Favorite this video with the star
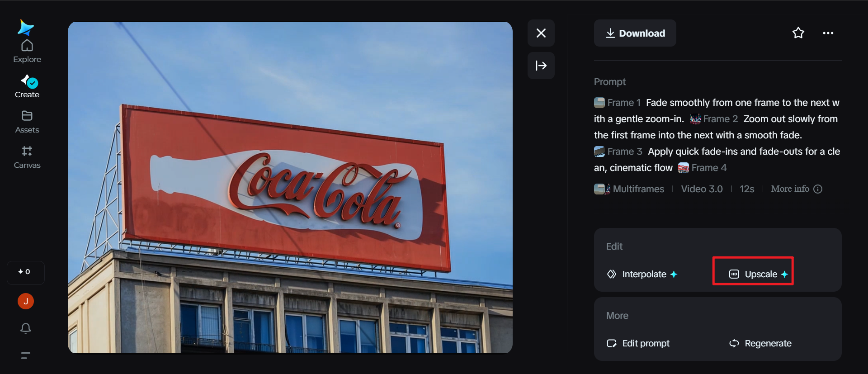Image resolution: width=868 pixels, height=374 pixels. point(798,33)
